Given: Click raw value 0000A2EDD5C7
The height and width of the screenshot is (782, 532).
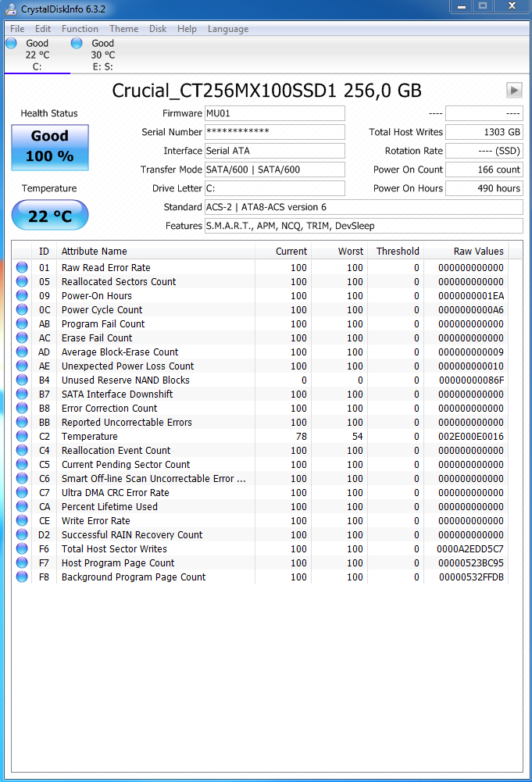Looking at the screenshot, I should point(470,549).
